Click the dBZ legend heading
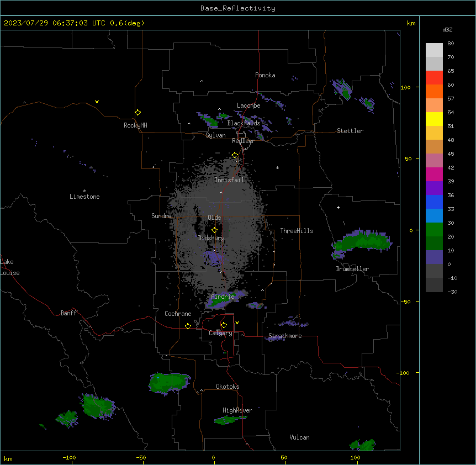 (x=447, y=29)
